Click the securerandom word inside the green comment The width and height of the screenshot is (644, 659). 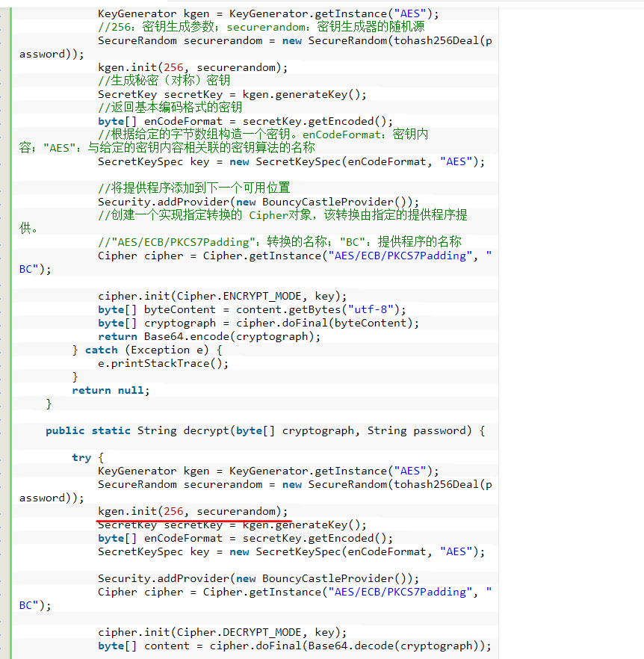click(266, 27)
